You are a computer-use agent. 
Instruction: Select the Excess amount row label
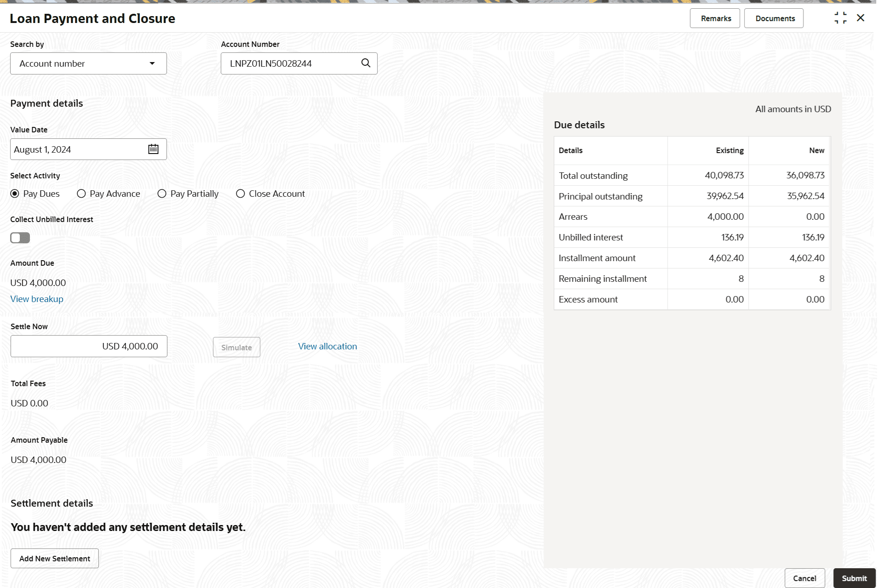[x=588, y=299]
